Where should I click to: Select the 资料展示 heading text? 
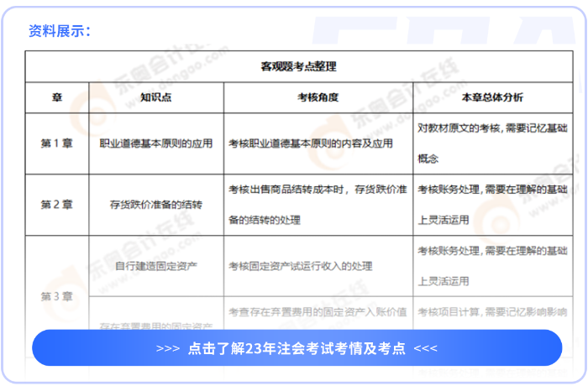coord(59,32)
